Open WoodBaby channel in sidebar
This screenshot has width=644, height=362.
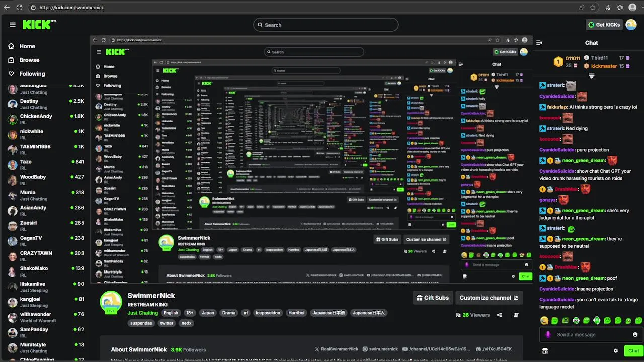[45, 179]
